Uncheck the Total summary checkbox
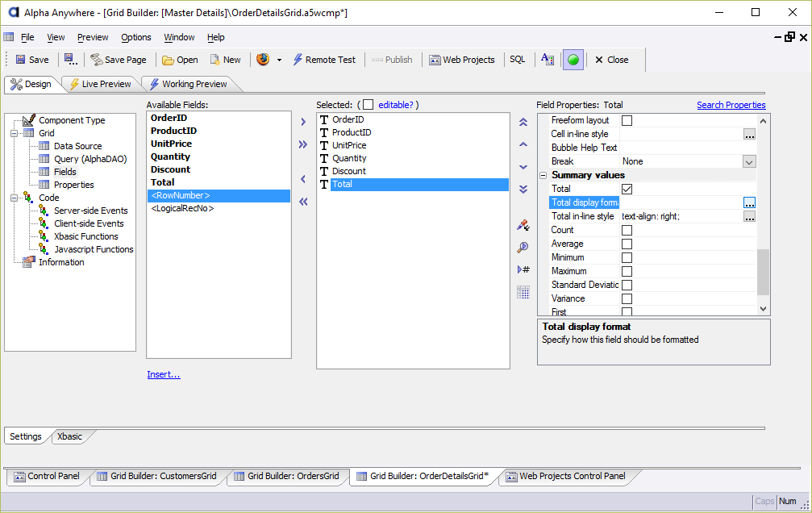The width and height of the screenshot is (812, 513). coord(627,189)
